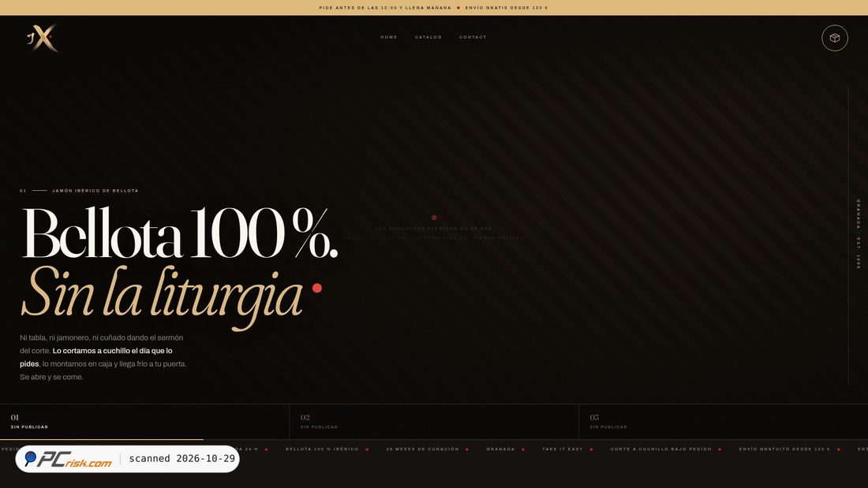Switch to slide tab 03
868x488 pixels.
[724, 422]
